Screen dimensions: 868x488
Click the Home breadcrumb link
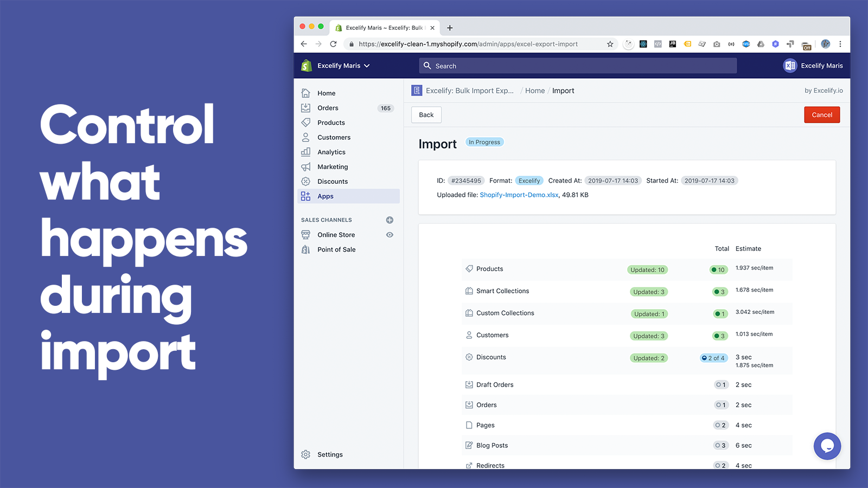(535, 91)
